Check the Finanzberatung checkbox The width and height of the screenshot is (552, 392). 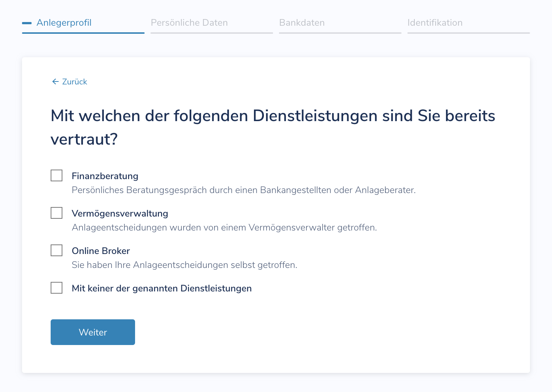tap(57, 175)
